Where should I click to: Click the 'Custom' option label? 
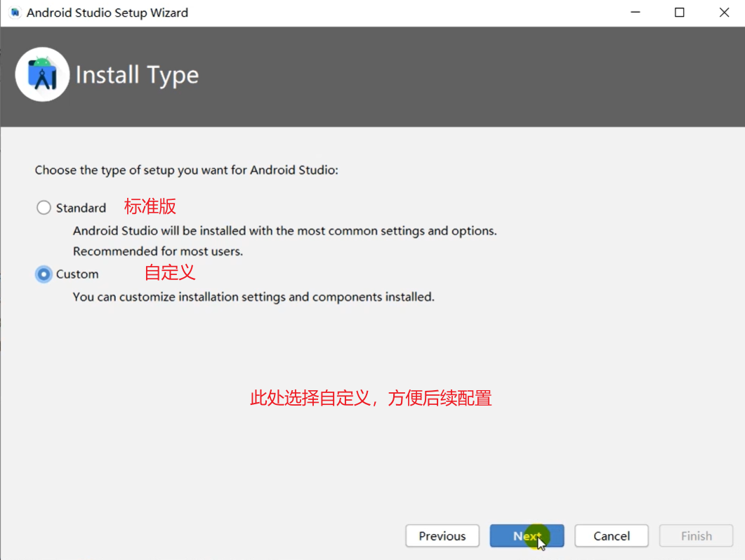pos(77,274)
